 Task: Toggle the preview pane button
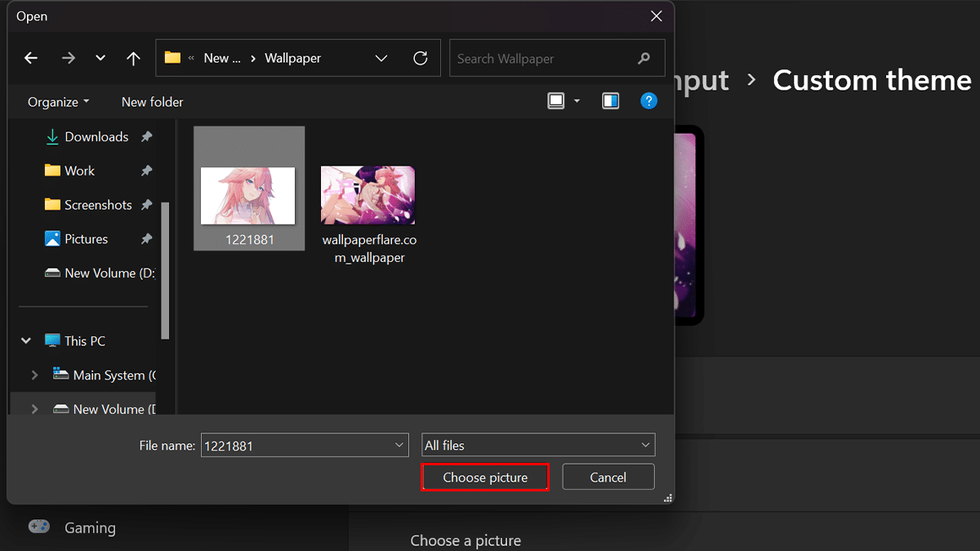(x=610, y=101)
